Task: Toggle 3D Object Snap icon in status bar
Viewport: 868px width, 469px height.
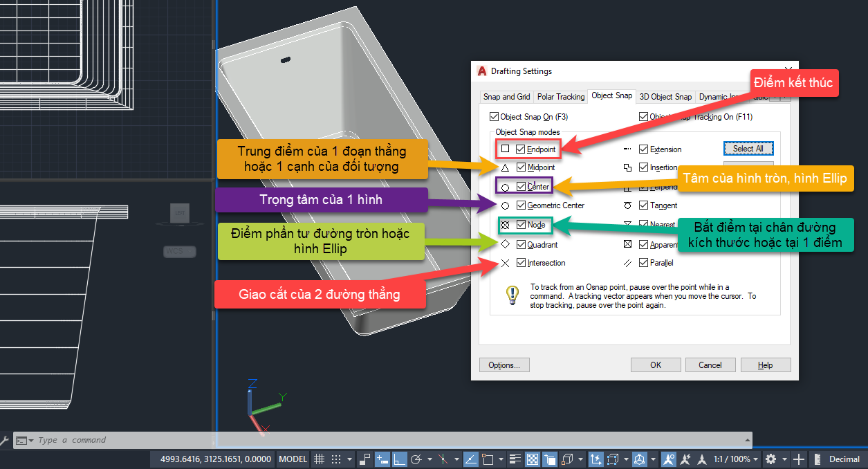Action: 567,459
